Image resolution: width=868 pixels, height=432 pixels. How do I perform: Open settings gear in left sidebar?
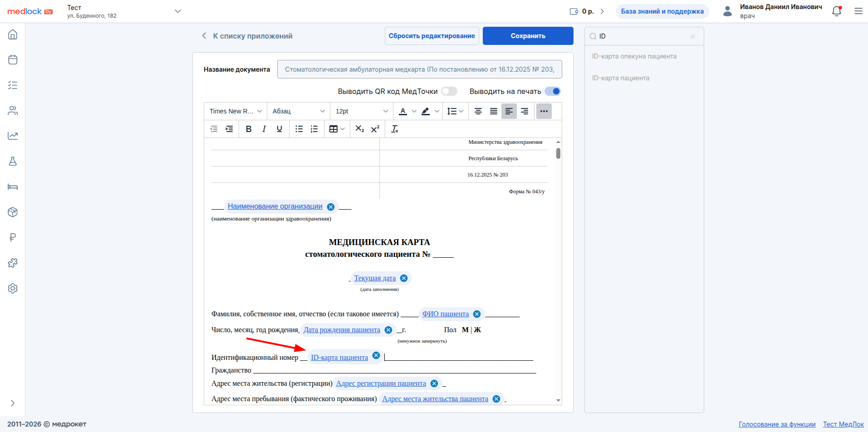click(13, 289)
